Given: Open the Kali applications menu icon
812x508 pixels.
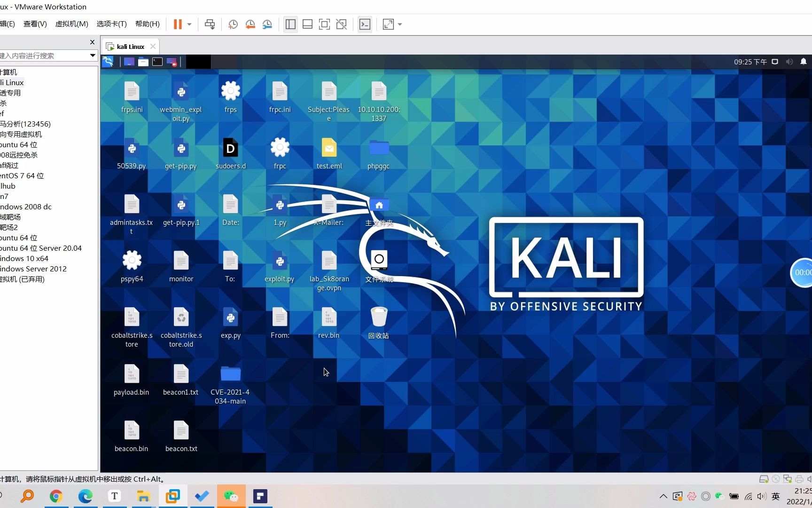Looking at the screenshot, I should [108, 62].
